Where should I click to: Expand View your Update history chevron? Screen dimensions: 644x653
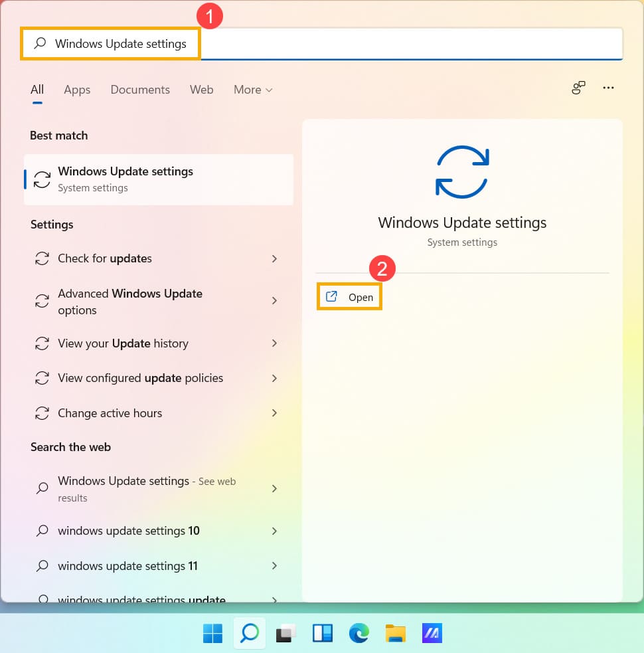tap(274, 343)
